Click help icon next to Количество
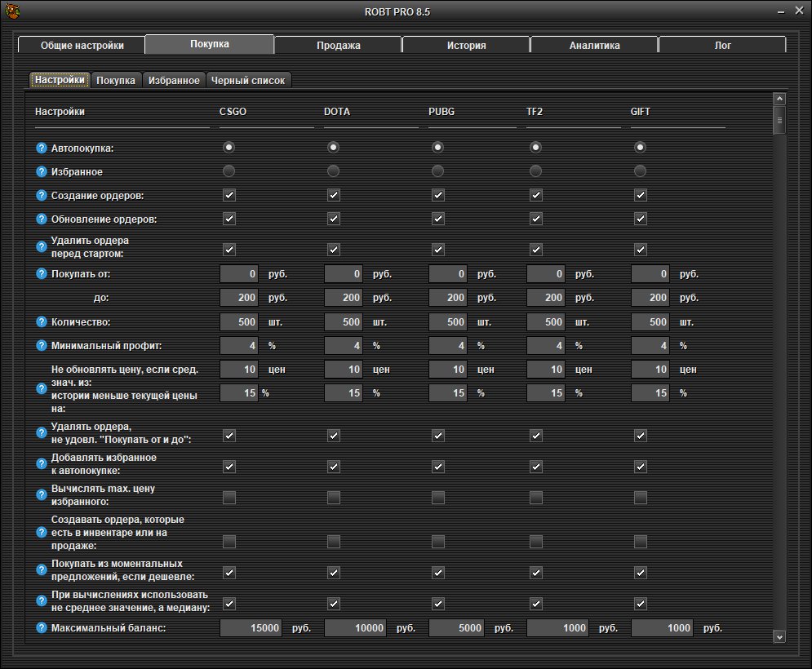The height and width of the screenshot is (669, 812). [42, 322]
